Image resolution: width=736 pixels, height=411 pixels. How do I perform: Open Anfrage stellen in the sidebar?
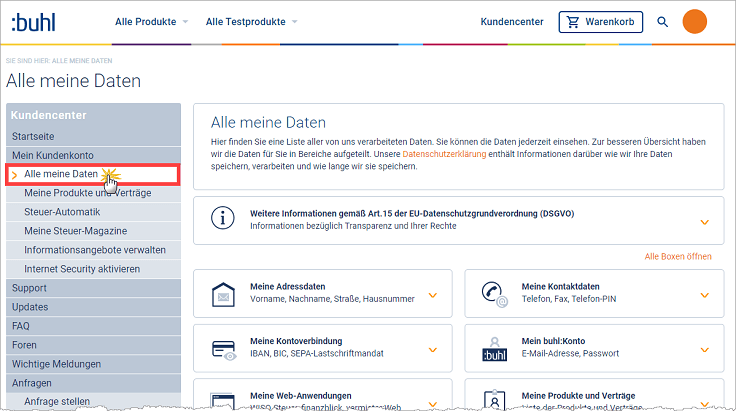[x=93, y=401]
